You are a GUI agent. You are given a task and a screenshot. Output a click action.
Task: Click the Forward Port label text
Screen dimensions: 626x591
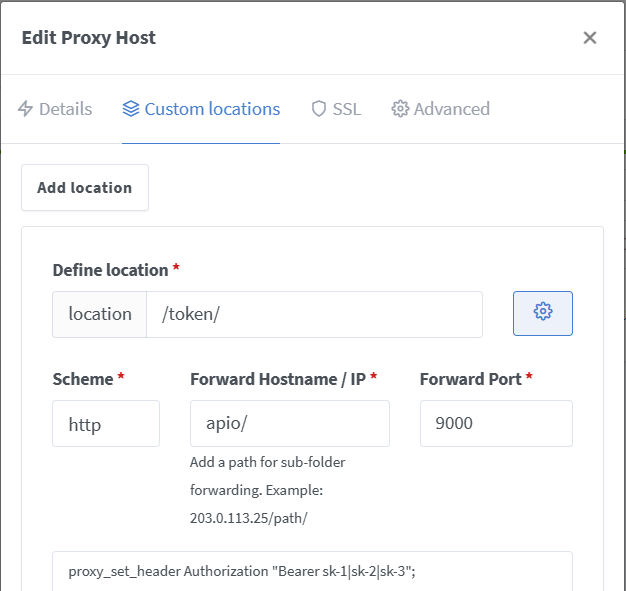tap(470, 379)
